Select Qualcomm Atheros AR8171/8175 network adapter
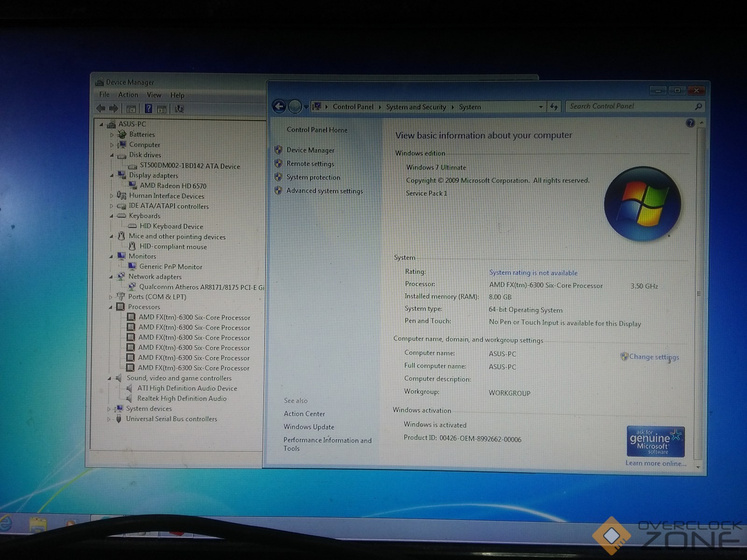 [x=201, y=287]
